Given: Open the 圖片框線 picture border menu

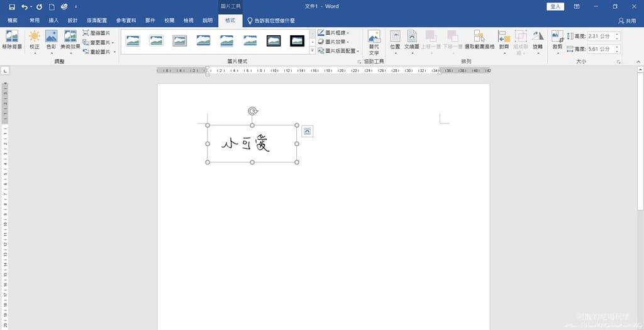Looking at the screenshot, I should tap(333, 33).
